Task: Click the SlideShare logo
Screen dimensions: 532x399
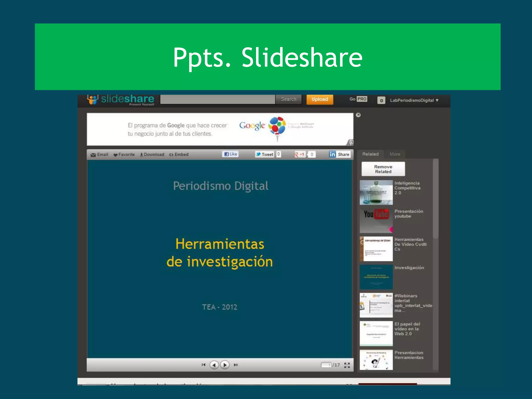Action: pos(121,100)
